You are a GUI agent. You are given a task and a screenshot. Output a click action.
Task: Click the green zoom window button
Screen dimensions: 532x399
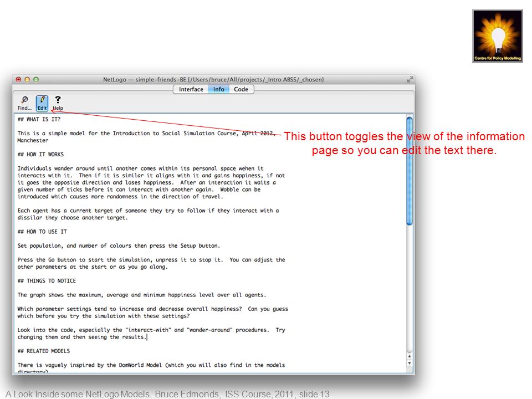[x=36, y=79]
